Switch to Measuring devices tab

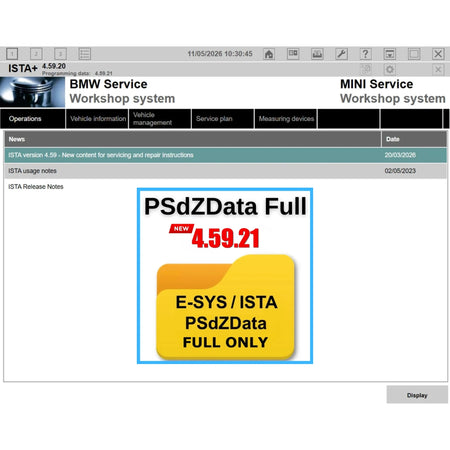[x=286, y=119]
